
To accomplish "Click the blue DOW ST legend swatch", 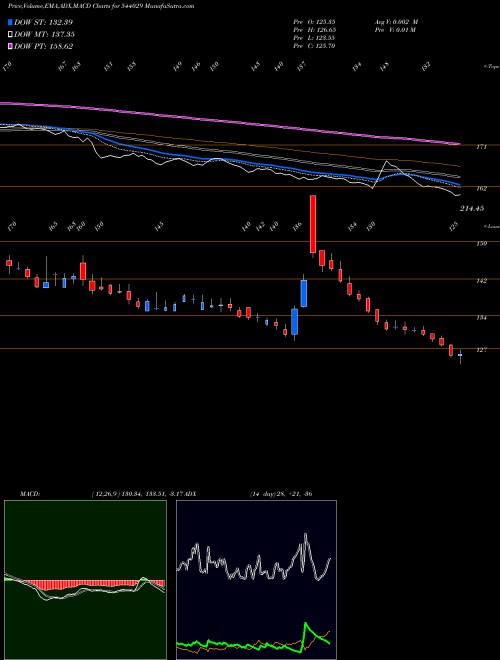I will pos(10,22).
